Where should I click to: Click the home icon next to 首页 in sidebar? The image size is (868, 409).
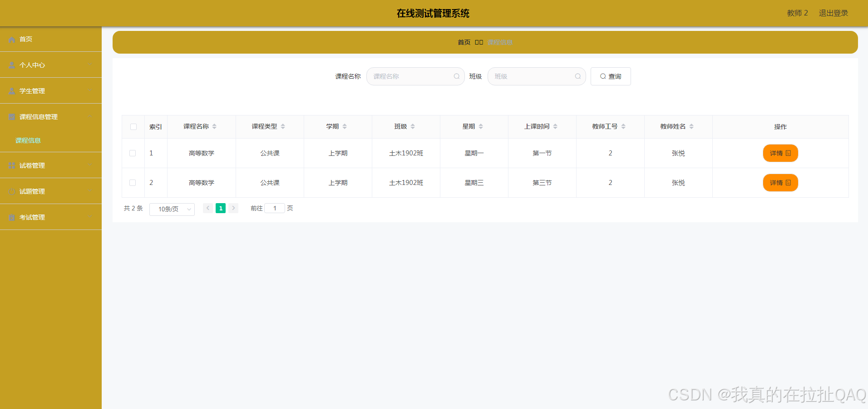point(12,40)
